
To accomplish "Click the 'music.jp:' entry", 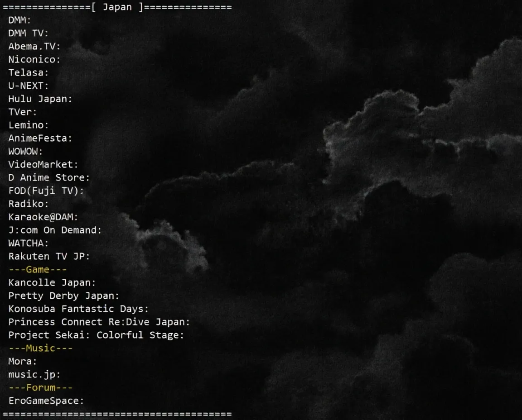I will coord(34,375).
